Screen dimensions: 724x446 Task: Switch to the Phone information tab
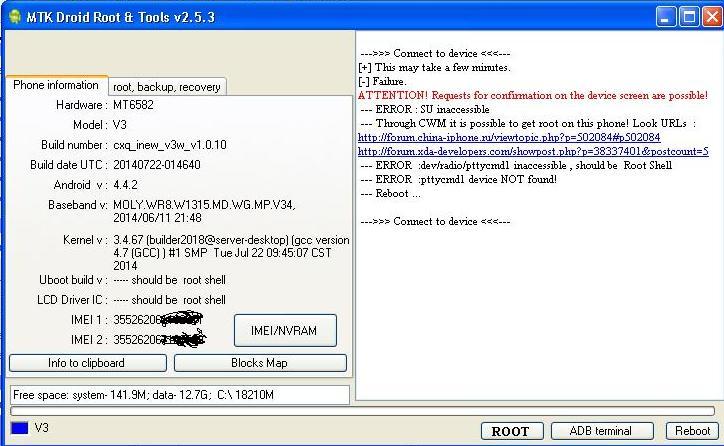[x=55, y=85]
